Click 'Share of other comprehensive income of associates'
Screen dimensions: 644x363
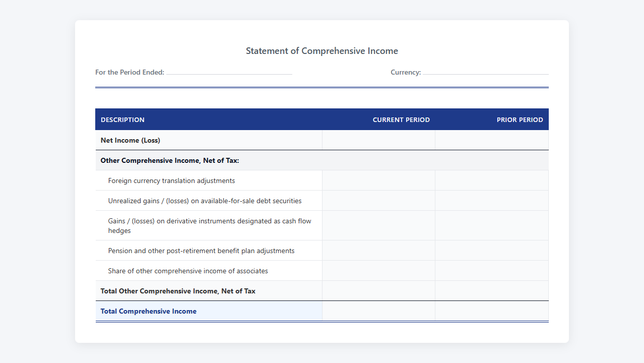(188, 271)
